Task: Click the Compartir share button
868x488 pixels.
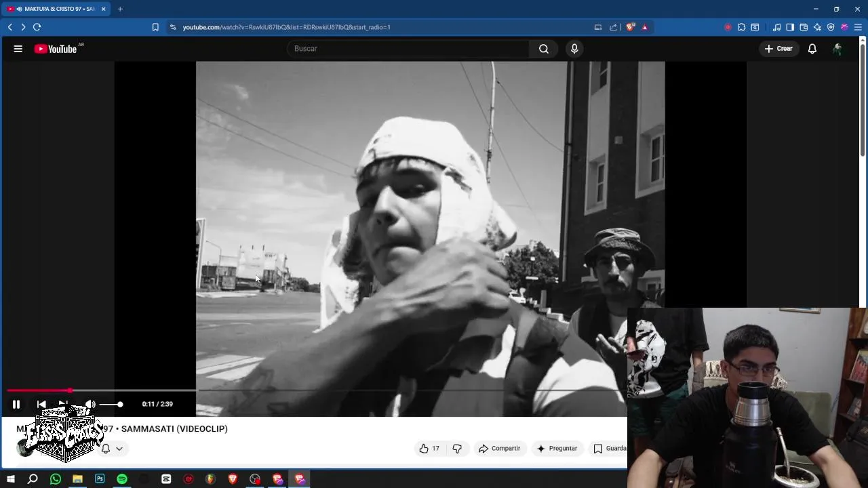Action: [x=499, y=448]
